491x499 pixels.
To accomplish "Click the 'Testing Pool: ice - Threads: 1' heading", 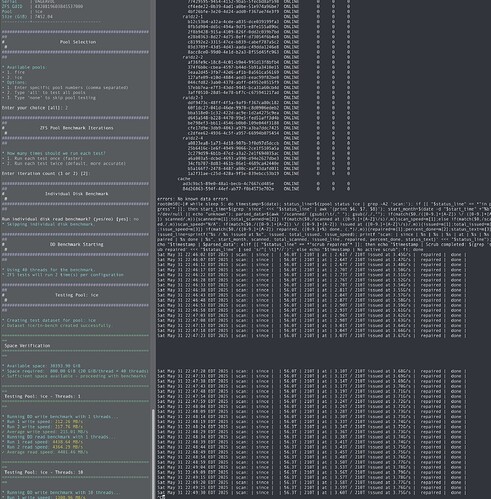I will coord(42,396).
